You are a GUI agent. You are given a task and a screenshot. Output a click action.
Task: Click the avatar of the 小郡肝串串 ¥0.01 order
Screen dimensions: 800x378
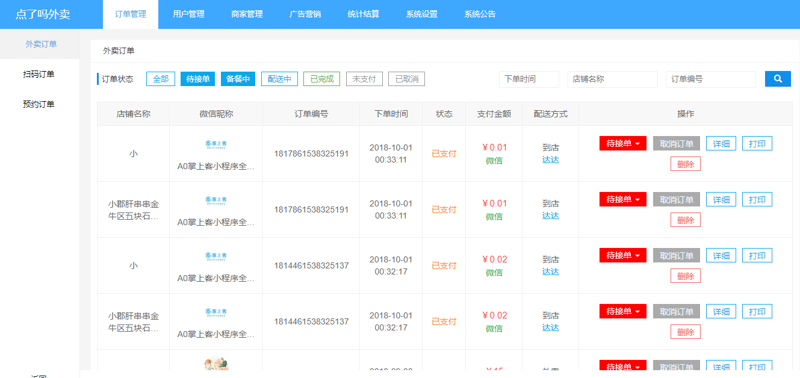[x=216, y=200]
